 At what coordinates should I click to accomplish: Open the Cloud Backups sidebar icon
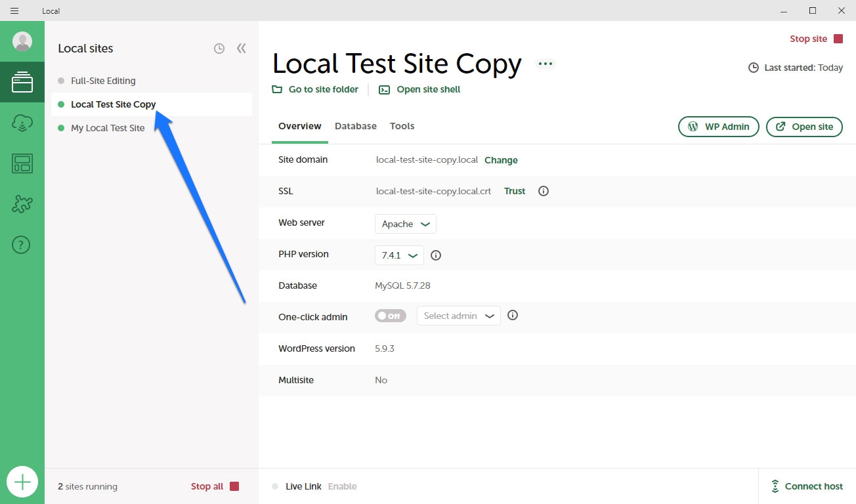pyautogui.click(x=22, y=123)
